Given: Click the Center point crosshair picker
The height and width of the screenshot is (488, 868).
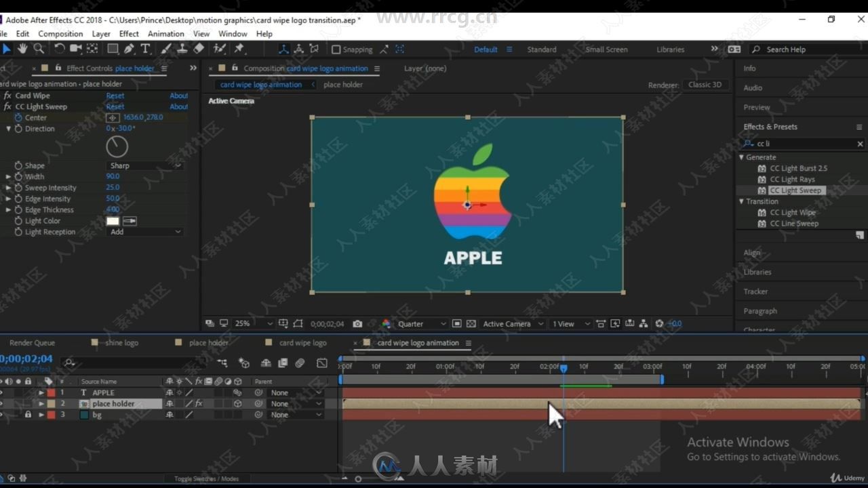Looking at the screenshot, I should (x=113, y=118).
